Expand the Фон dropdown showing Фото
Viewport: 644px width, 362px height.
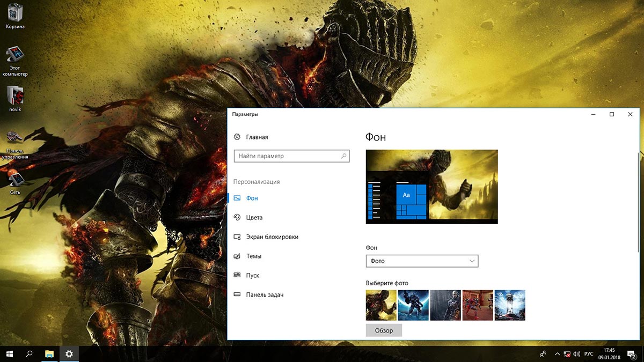(422, 261)
